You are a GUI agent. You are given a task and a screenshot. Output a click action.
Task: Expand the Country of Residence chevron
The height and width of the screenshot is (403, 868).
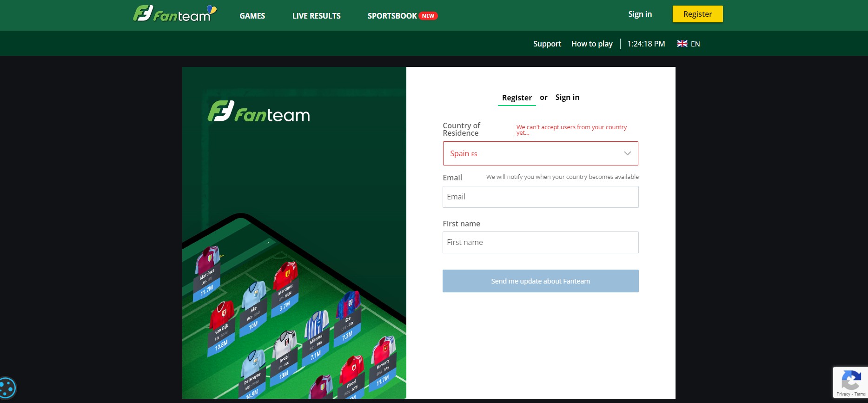click(x=627, y=153)
